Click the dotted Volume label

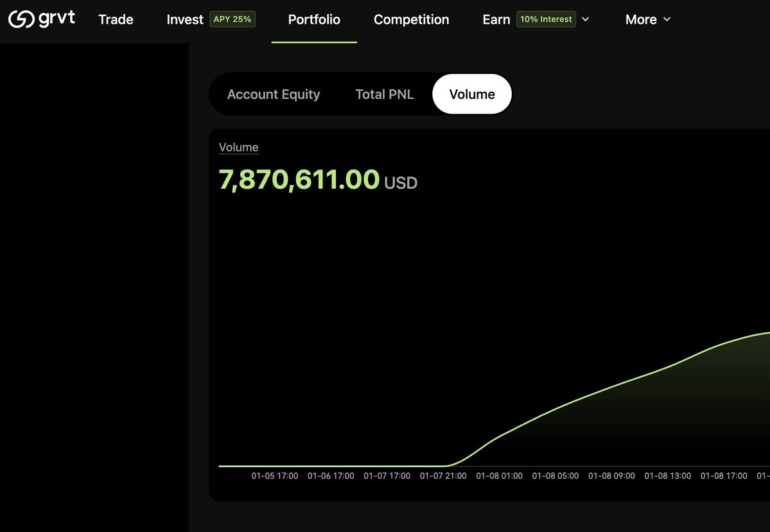click(239, 147)
